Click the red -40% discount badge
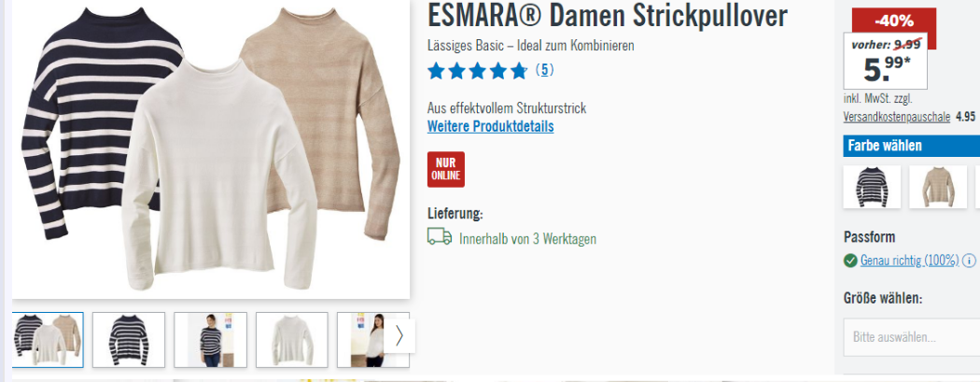980x382 pixels. point(894,21)
